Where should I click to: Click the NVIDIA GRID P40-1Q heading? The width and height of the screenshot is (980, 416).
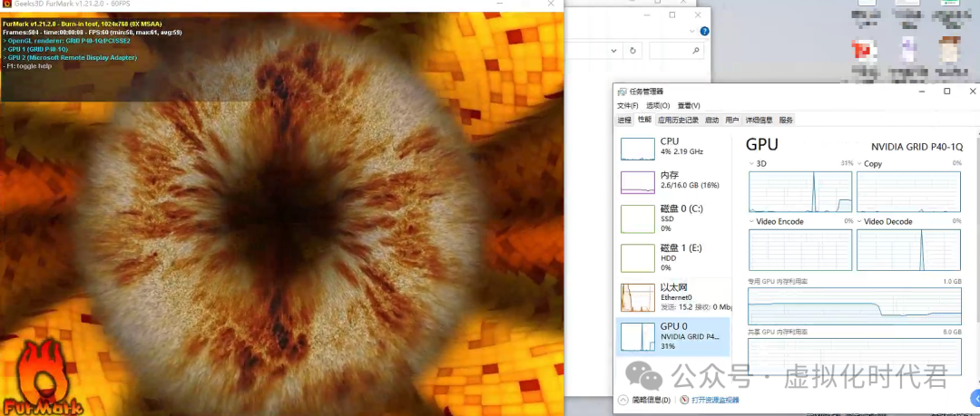click(916, 147)
